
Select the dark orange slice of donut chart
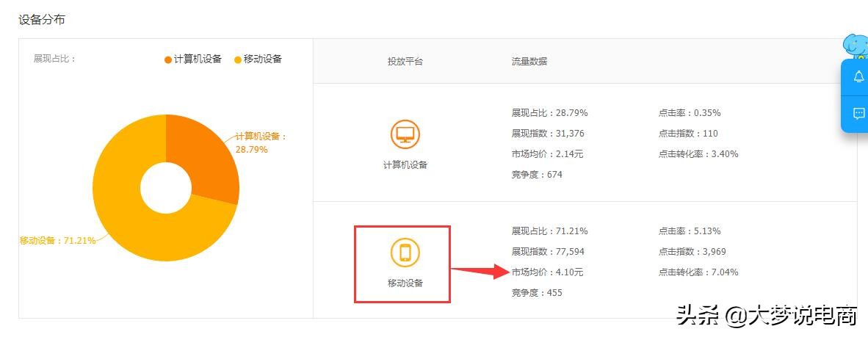[x=207, y=158]
